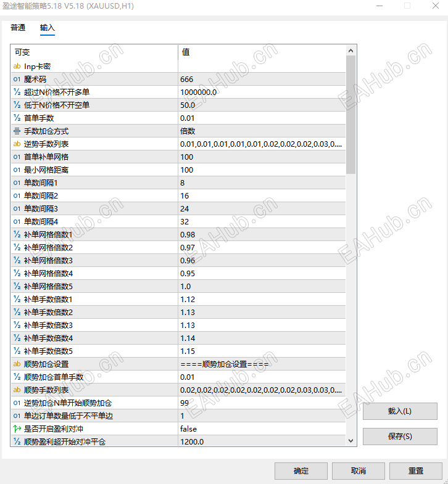
Task: Click the 重置 button
Action: pos(416,471)
